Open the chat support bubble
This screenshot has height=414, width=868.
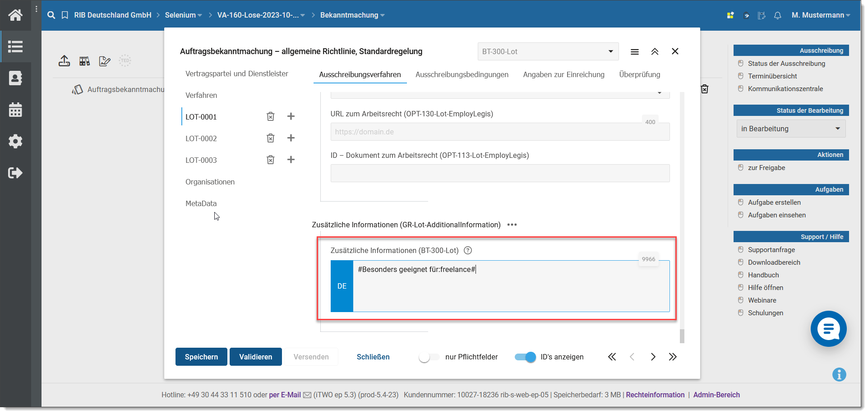828,329
